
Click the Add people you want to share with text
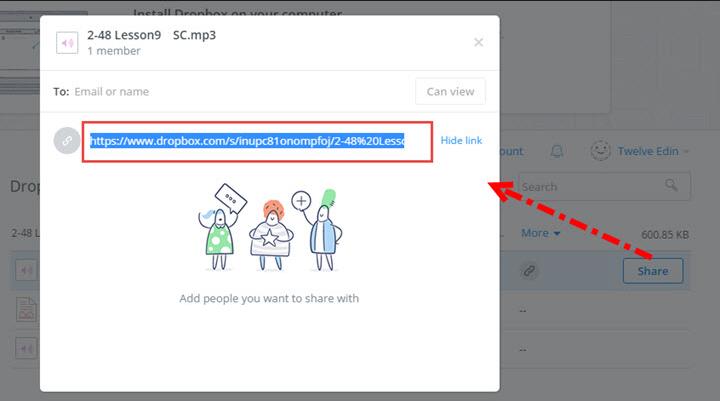coord(269,299)
